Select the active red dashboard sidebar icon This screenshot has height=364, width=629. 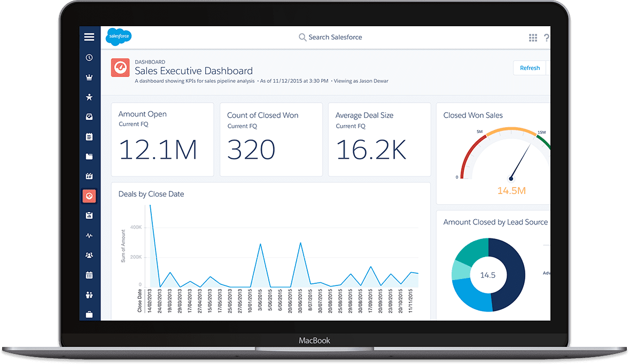pyautogui.click(x=89, y=196)
